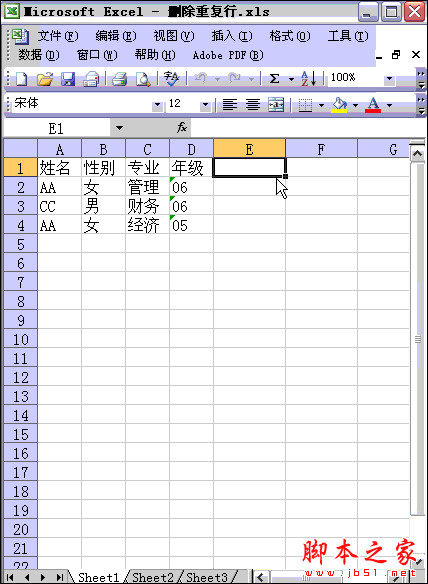This screenshot has height=584, width=428.
Task: Click the horizontal scrollbar left arrow
Action: 260,578
